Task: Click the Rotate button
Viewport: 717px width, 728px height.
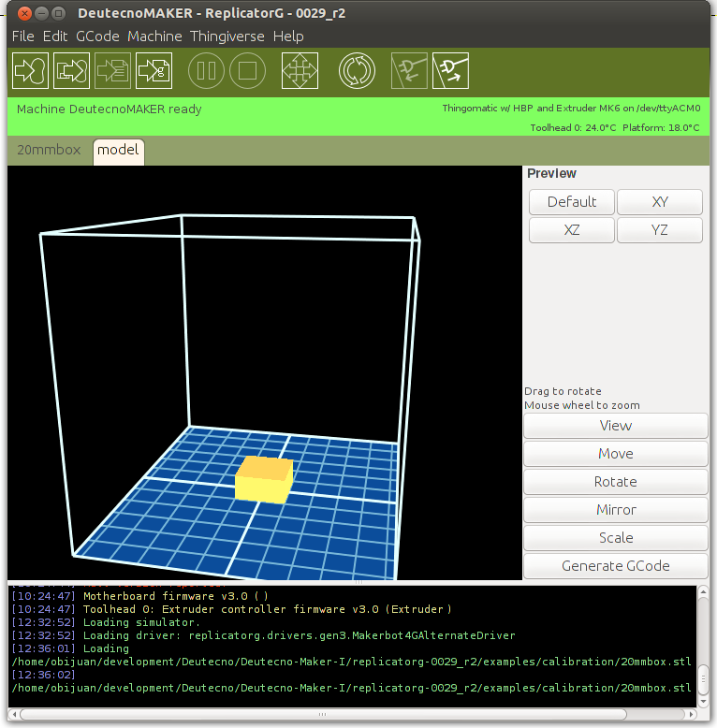Action: click(x=615, y=482)
